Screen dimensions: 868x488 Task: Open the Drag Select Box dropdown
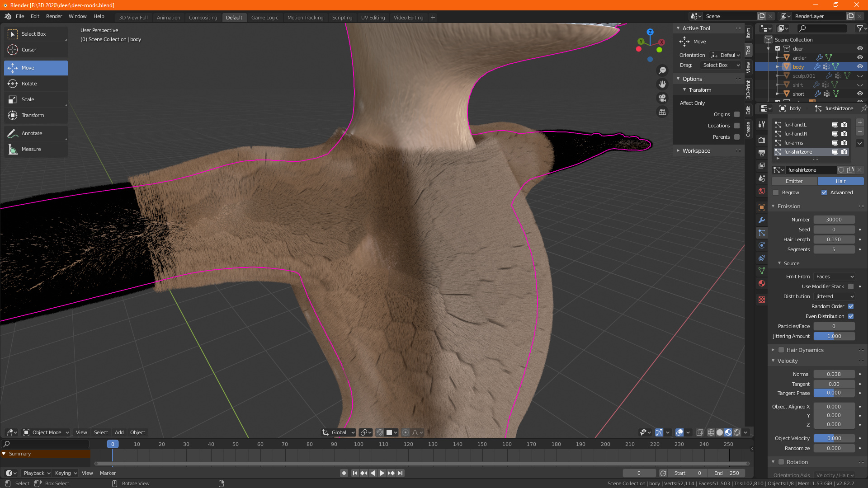(x=721, y=65)
